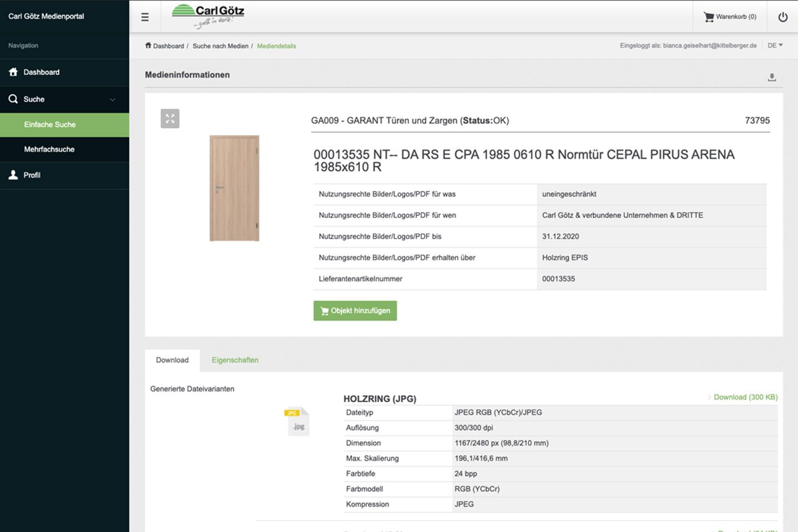Select the Lieferantenartikelnummer value 00013535

pos(558,279)
